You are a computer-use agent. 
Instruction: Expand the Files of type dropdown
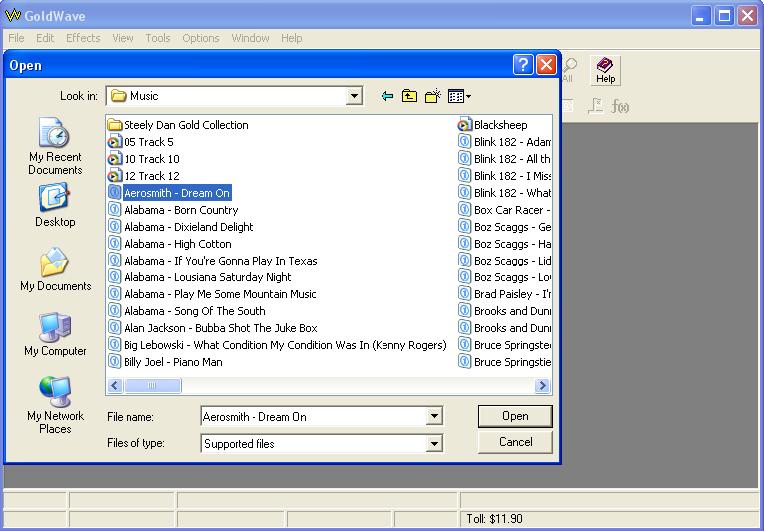(434, 443)
